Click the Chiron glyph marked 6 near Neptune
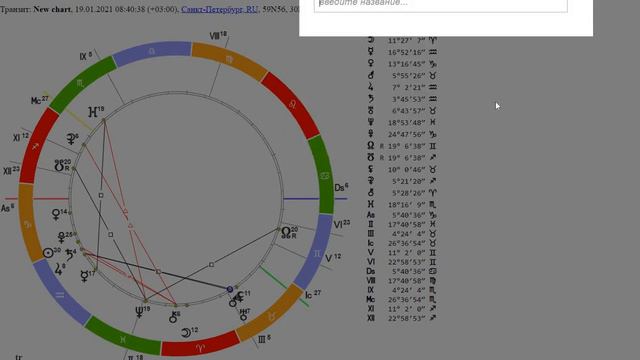640x360 pixels. click(173, 318)
